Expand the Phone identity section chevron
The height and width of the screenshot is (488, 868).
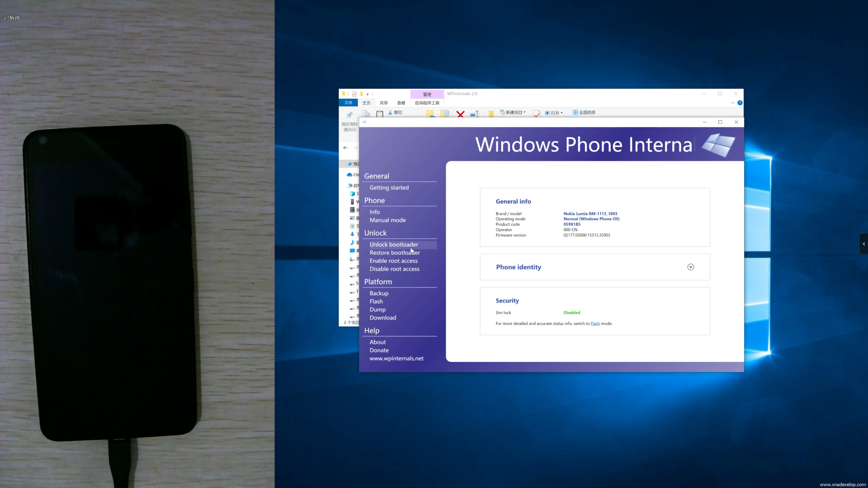[x=690, y=267]
